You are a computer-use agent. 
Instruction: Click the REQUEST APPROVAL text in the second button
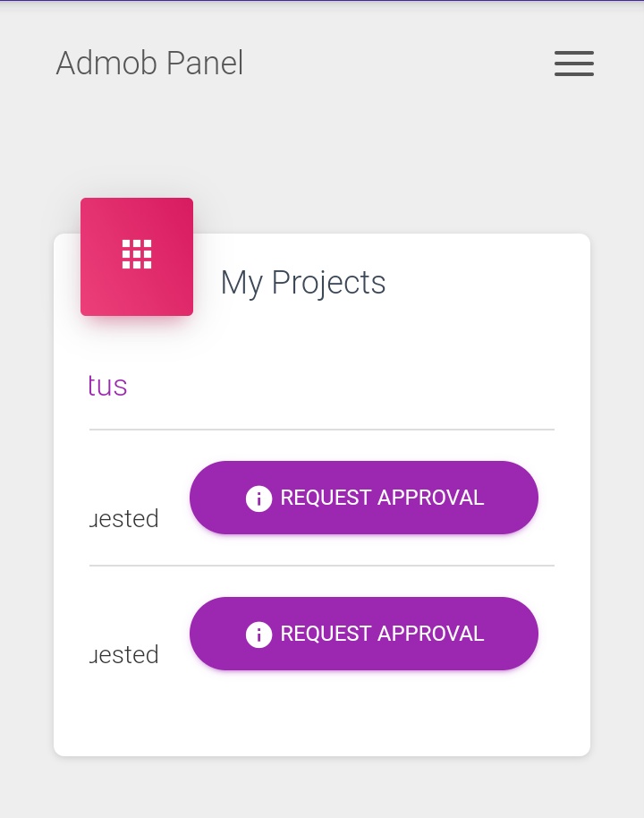(x=382, y=634)
